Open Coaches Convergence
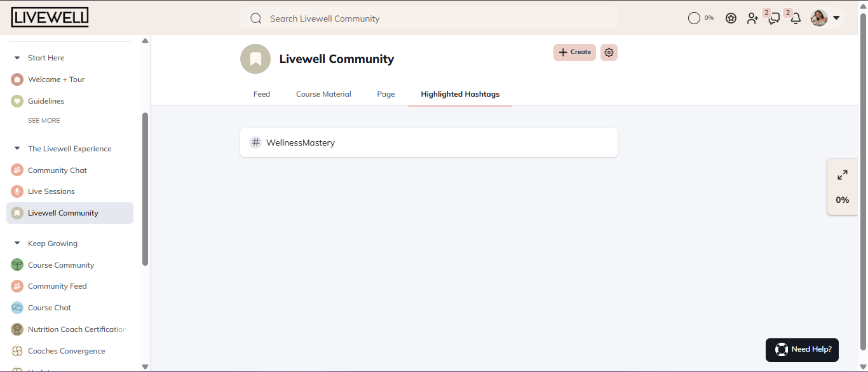Image resolution: width=868 pixels, height=372 pixels. point(66,351)
